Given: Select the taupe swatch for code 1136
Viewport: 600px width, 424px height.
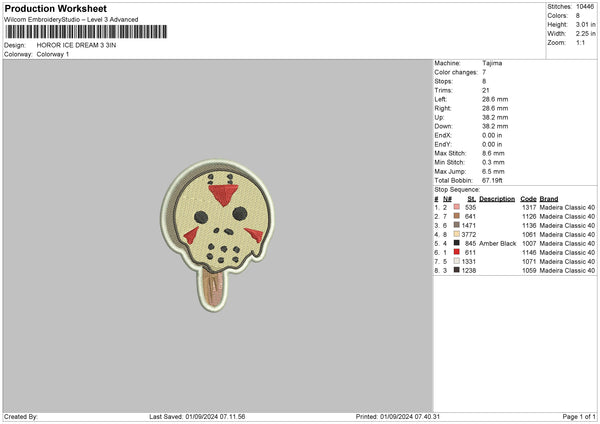Looking at the screenshot, I should (457, 225).
